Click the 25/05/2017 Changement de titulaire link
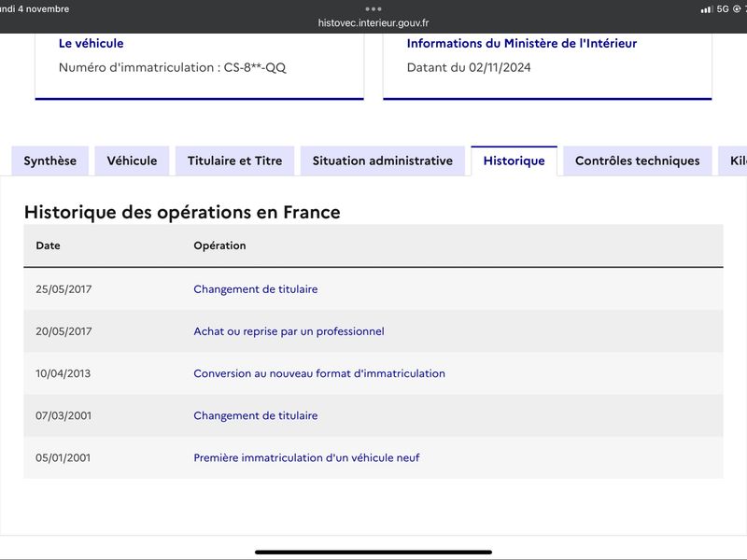The image size is (747, 560). click(255, 289)
